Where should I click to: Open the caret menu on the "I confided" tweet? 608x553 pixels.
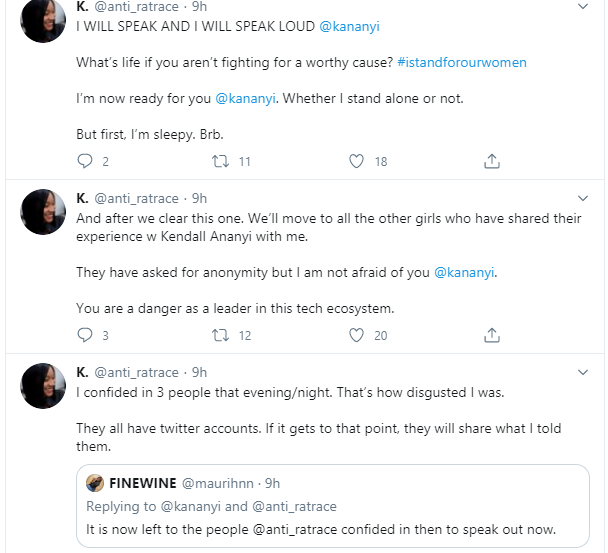coord(584,372)
